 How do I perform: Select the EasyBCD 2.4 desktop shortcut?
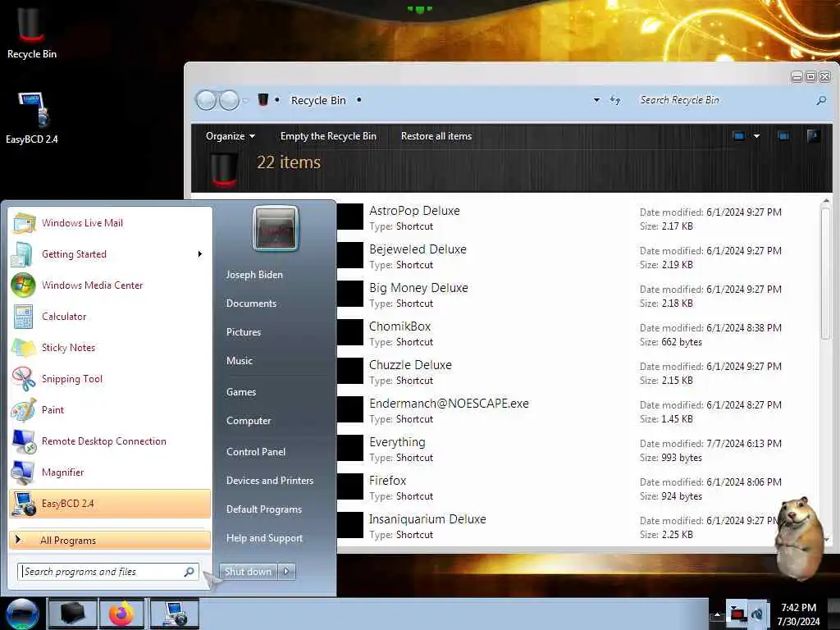[x=32, y=118]
